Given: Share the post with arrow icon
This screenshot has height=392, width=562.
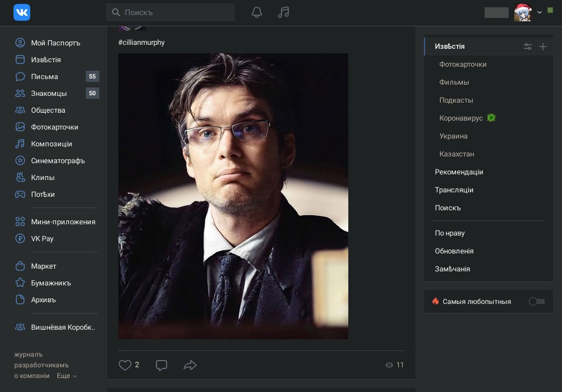Looking at the screenshot, I should click(x=190, y=365).
